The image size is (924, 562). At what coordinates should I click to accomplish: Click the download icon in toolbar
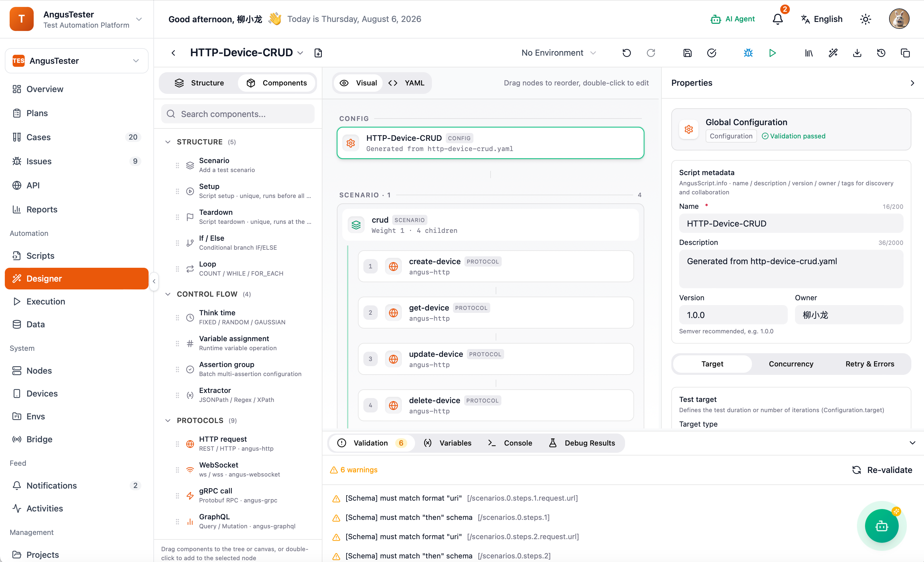(857, 53)
